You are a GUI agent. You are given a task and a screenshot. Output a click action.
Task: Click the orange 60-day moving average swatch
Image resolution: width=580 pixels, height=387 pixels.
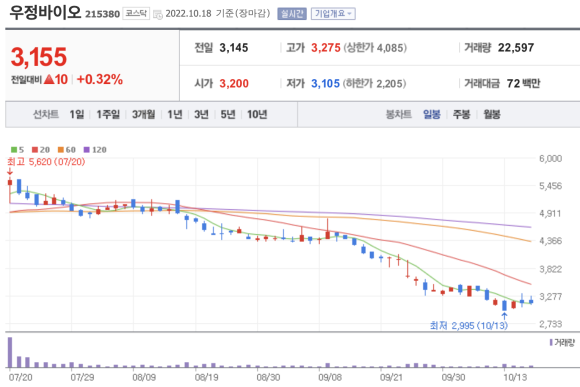coord(61,150)
